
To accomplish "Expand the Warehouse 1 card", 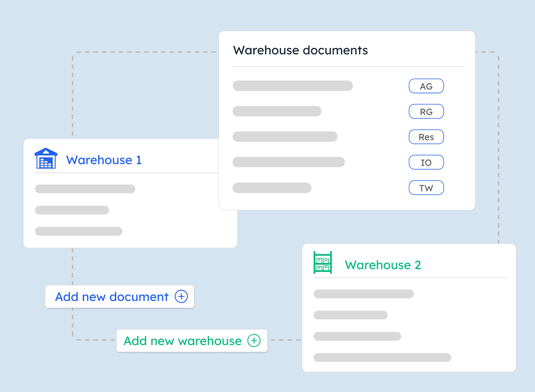I will tap(104, 160).
